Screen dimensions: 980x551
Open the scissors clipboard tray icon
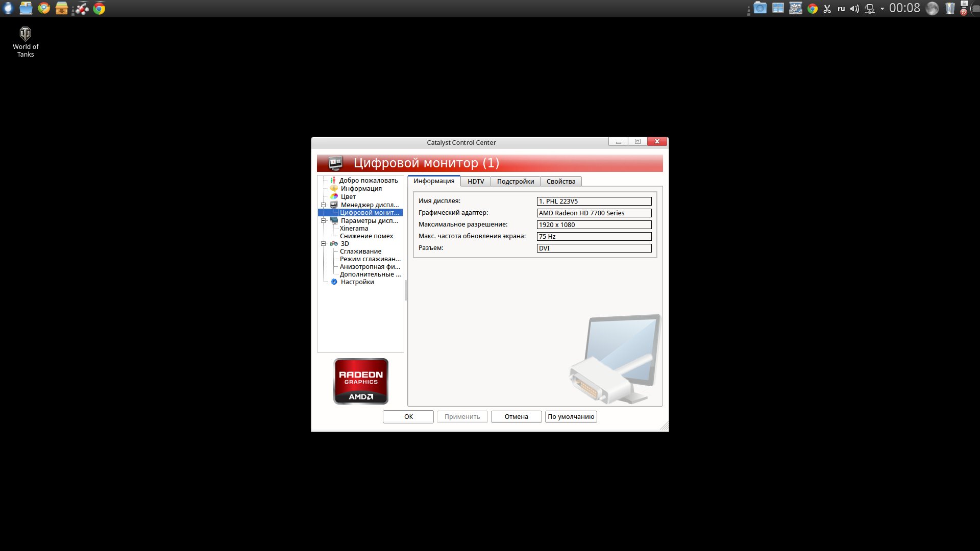(x=827, y=9)
